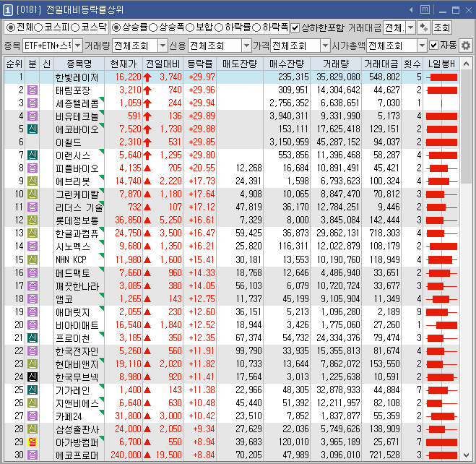Select the 하락률 radio button
The image size is (476, 464).
coord(219,27)
